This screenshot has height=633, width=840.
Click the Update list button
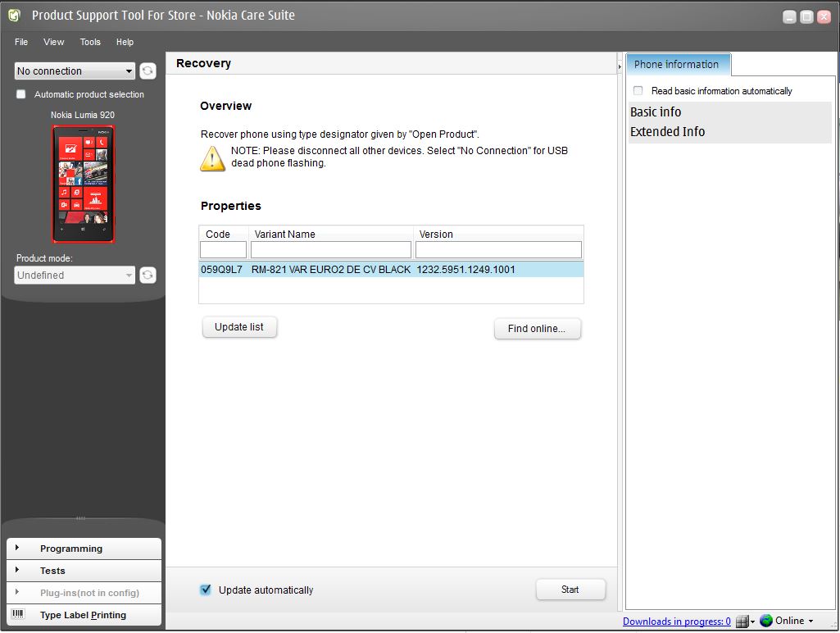tap(239, 327)
